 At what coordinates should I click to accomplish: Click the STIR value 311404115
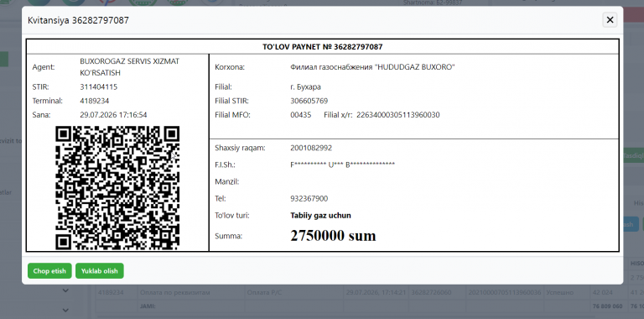[x=99, y=87]
